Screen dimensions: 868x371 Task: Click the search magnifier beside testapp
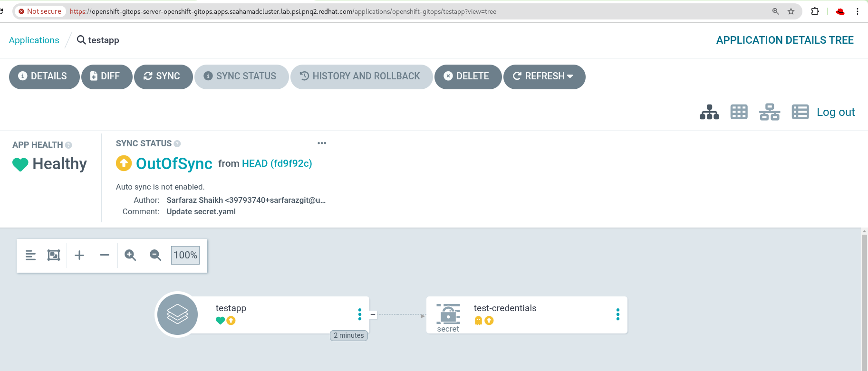click(x=81, y=40)
